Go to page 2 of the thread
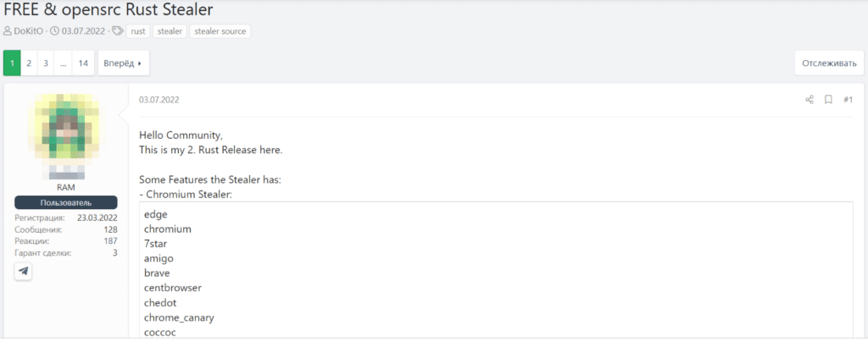868x342 pixels. (29, 63)
